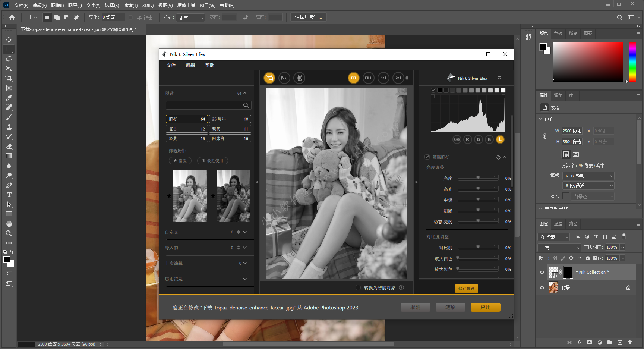Open the 样式 dropdown showing 正常
Screen dimensions: 644x349
pos(191,18)
